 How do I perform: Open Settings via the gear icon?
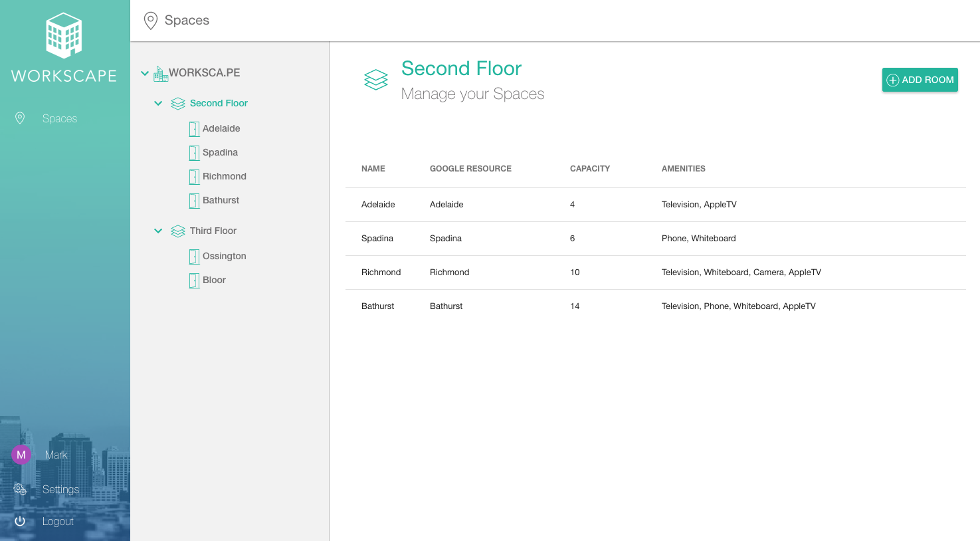click(20, 489)
